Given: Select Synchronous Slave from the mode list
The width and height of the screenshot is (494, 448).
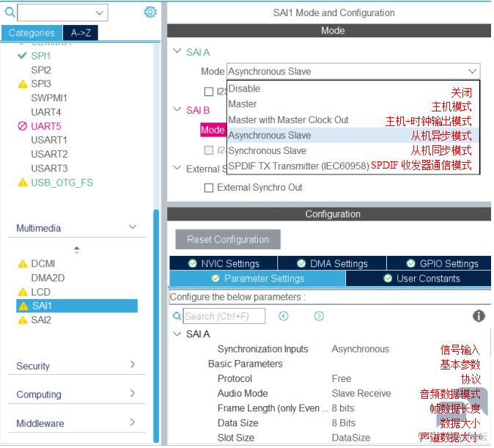Looking at the screenshot, I should (268, 150).
